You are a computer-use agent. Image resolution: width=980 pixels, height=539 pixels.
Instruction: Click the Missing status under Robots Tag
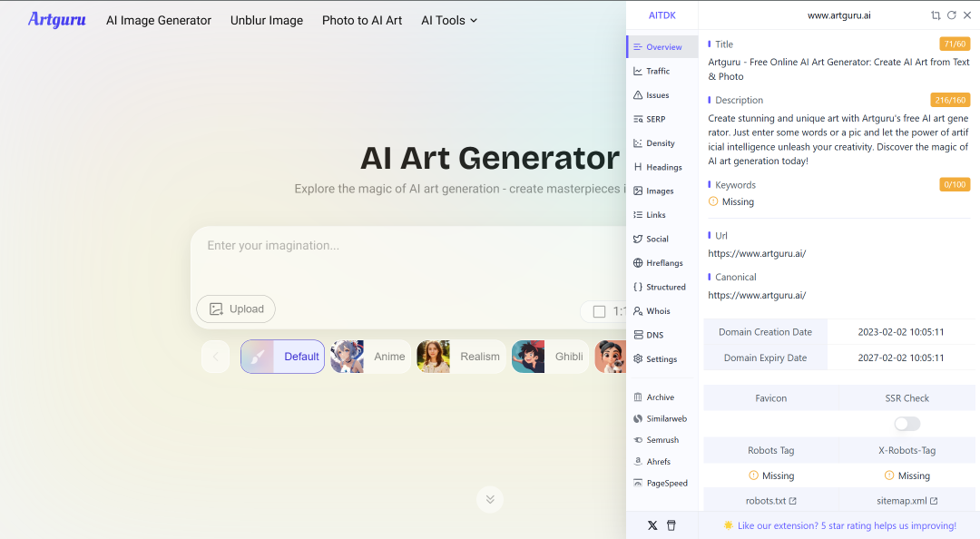click(x=771, y=475)
